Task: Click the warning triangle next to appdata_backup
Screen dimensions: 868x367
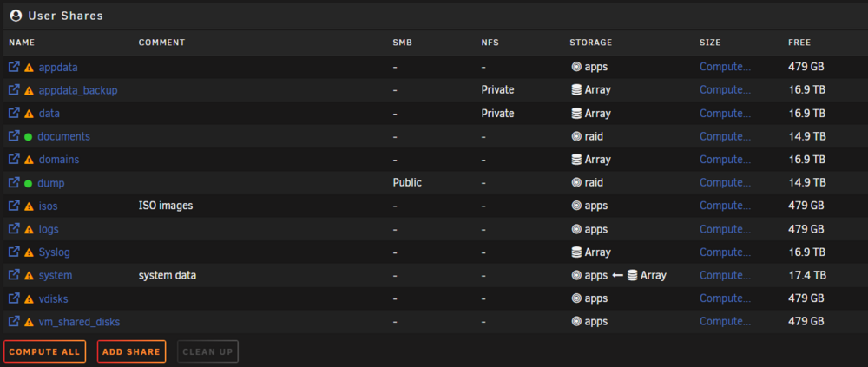Action: [29, 91]
